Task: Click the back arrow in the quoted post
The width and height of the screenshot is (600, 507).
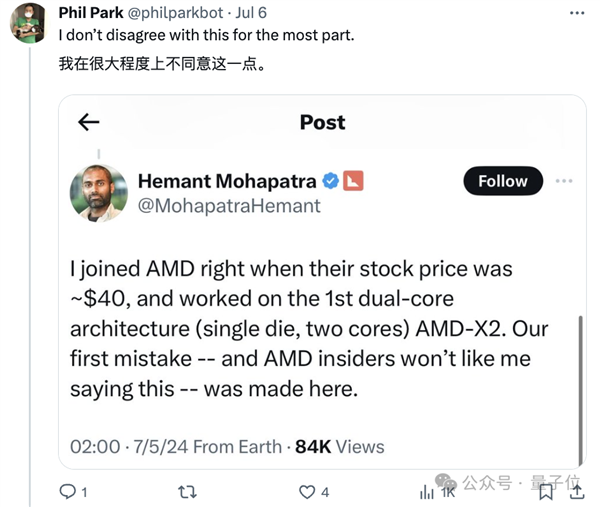Action: (89, 122)
